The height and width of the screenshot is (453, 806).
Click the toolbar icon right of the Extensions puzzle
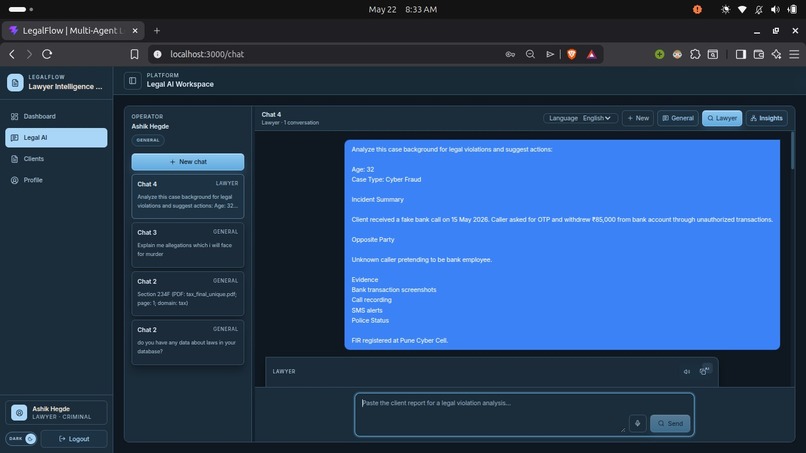713,54
